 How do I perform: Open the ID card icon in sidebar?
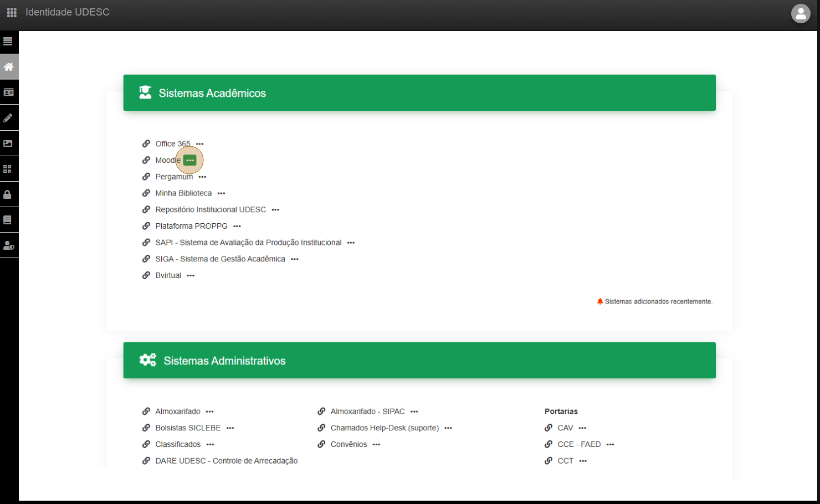pos(8,92)
